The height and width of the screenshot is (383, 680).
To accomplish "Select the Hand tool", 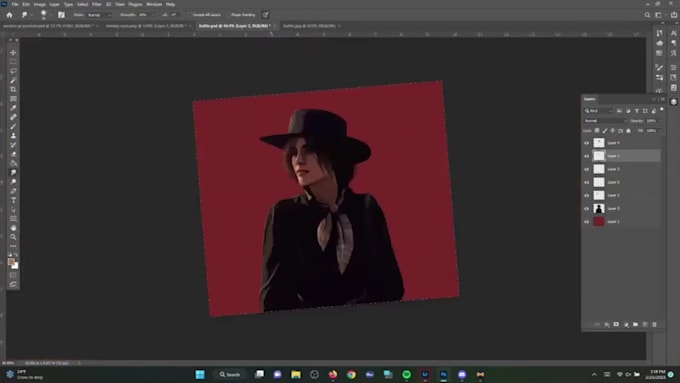I will pyautogui.click(x=13, y=228).
